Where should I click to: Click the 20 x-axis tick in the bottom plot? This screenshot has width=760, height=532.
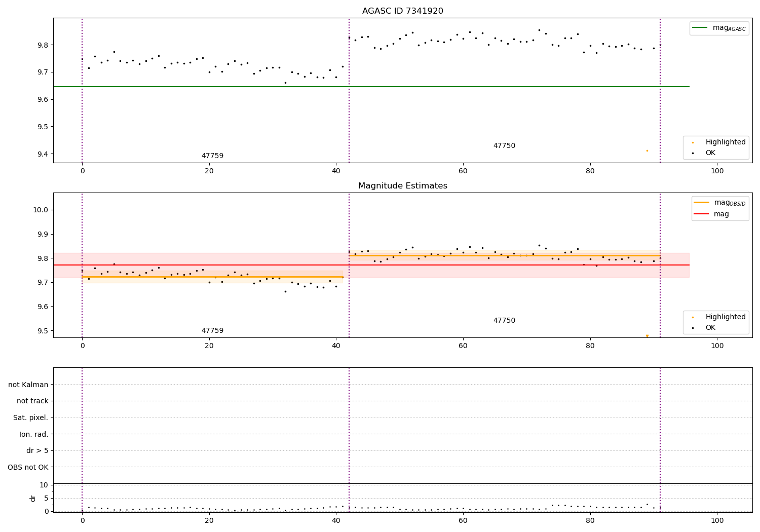(209, 521)
